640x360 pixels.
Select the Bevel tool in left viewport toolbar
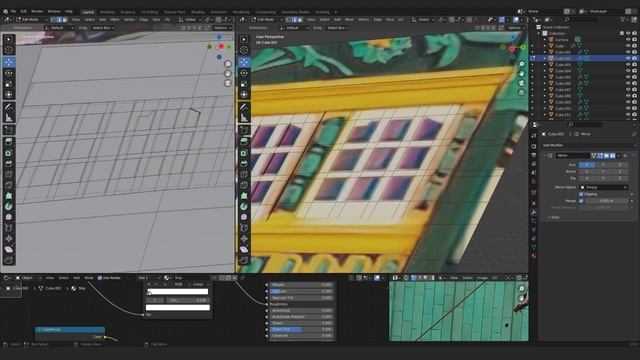[x=9, y=164]
